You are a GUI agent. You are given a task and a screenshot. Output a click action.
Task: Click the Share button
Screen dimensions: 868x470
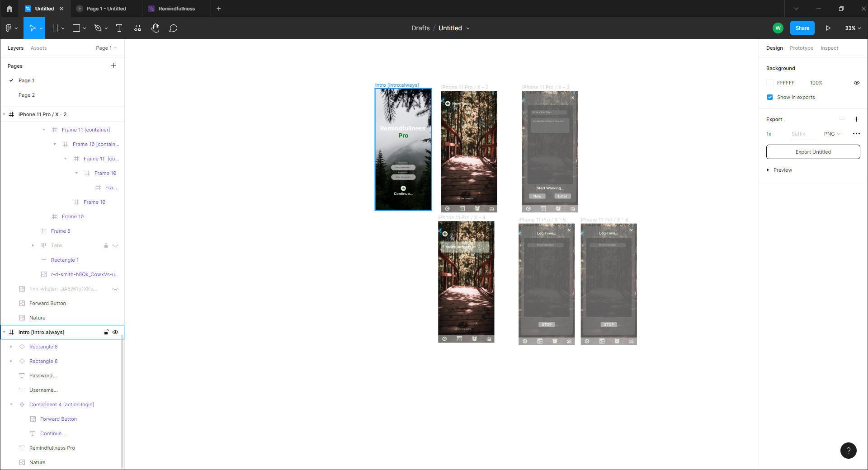(802, 28)
